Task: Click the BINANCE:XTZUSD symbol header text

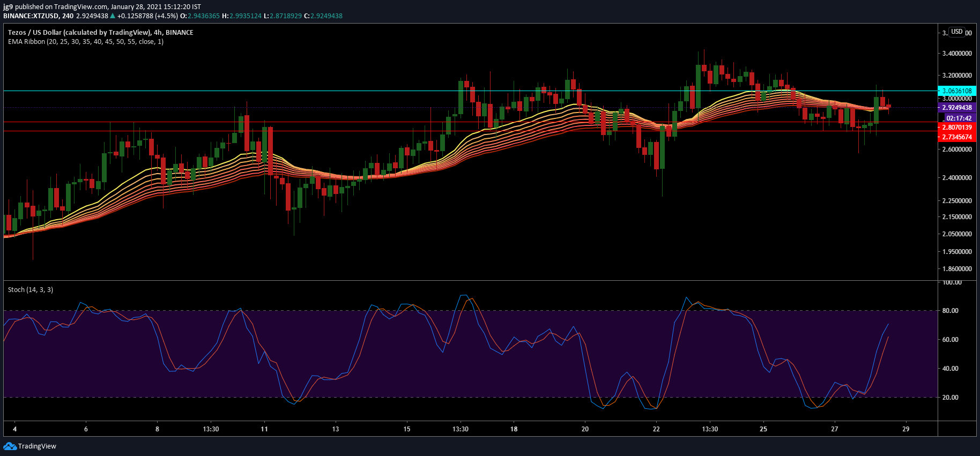Action: (39, 16)
